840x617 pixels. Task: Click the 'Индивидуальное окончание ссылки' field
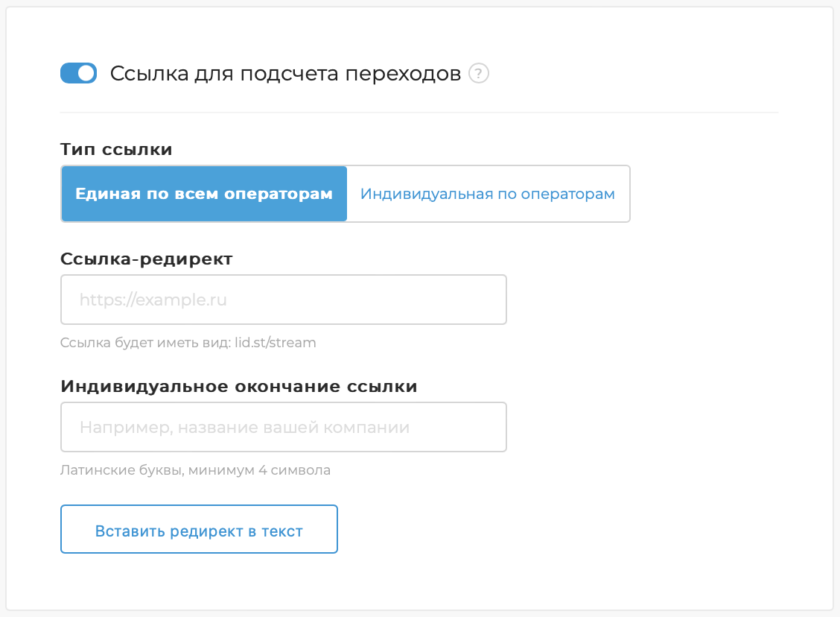click(x=283, y=426)
